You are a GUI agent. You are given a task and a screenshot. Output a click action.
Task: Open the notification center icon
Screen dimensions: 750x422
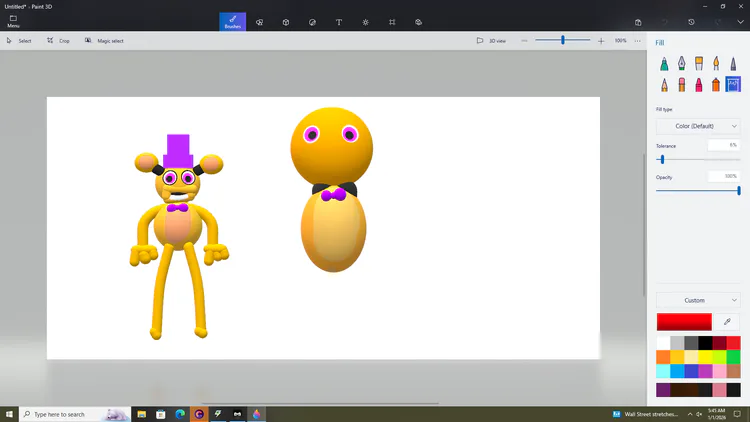pos(738,414)
